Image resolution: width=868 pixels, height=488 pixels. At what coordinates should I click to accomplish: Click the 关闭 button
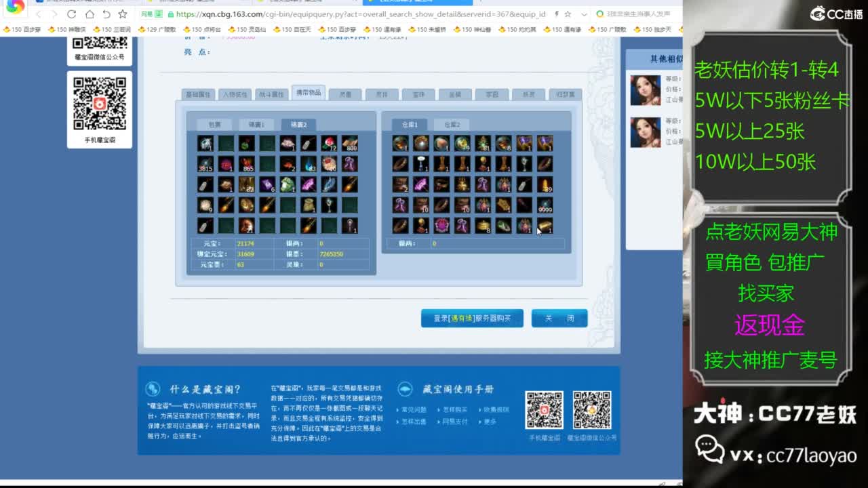pos(559,318)
